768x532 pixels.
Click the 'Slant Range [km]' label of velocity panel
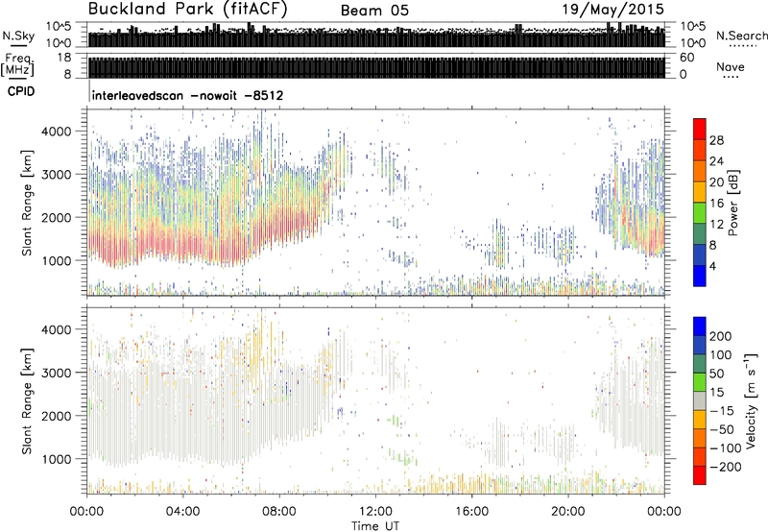[27, 401]
